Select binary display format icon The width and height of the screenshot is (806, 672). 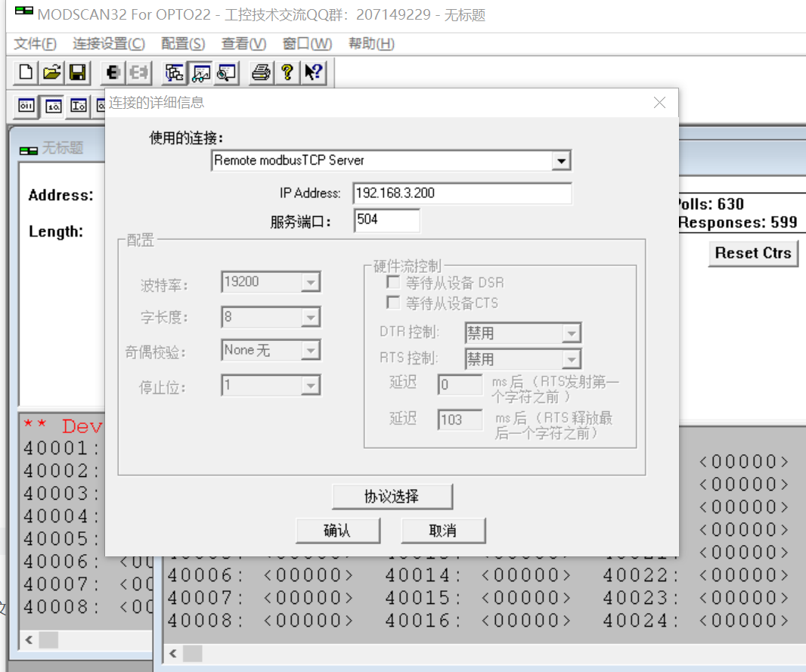(x=26, y=107)
